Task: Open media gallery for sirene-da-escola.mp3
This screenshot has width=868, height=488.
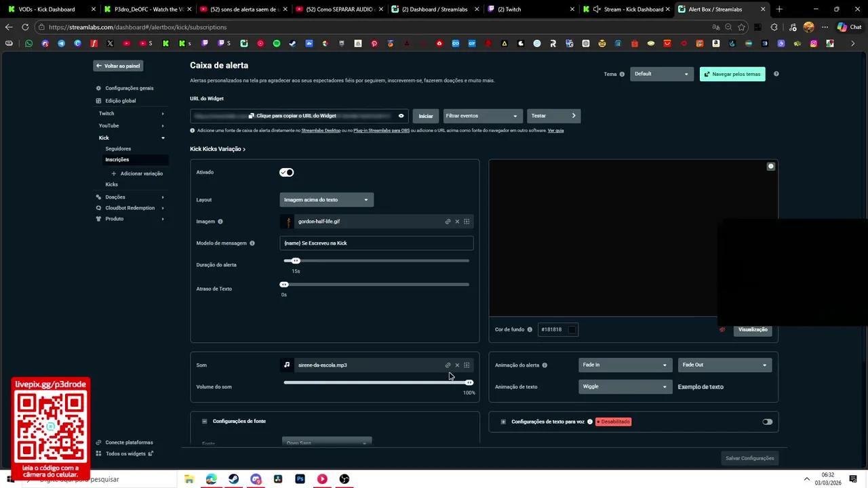Action: pos(467,365)
